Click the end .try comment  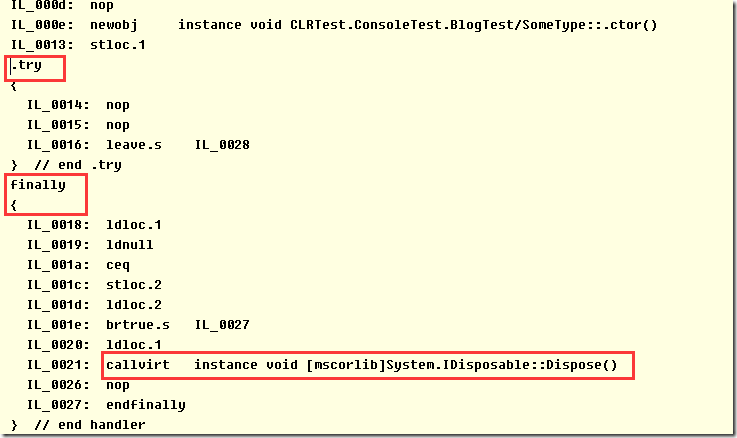click(x=78, y=165)
